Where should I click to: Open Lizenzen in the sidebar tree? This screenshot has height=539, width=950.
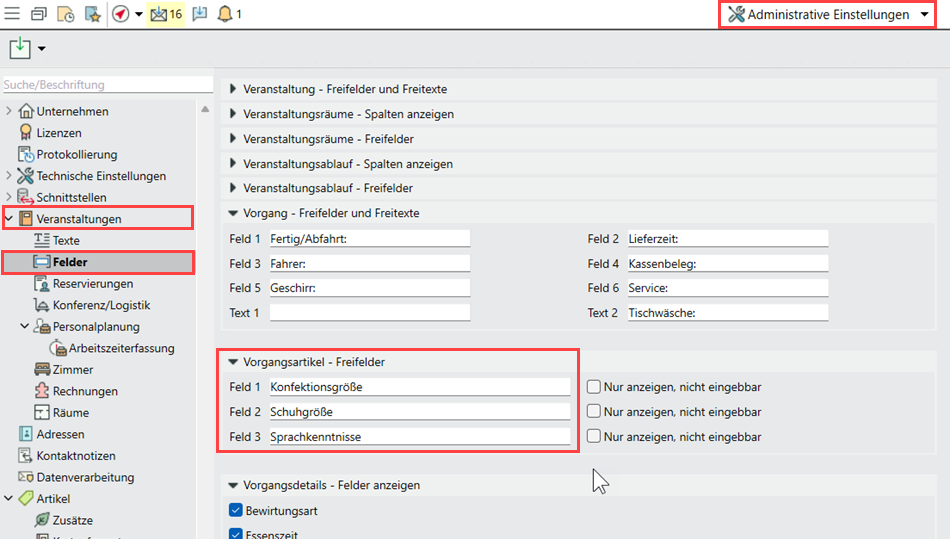(x=59, y=133)
